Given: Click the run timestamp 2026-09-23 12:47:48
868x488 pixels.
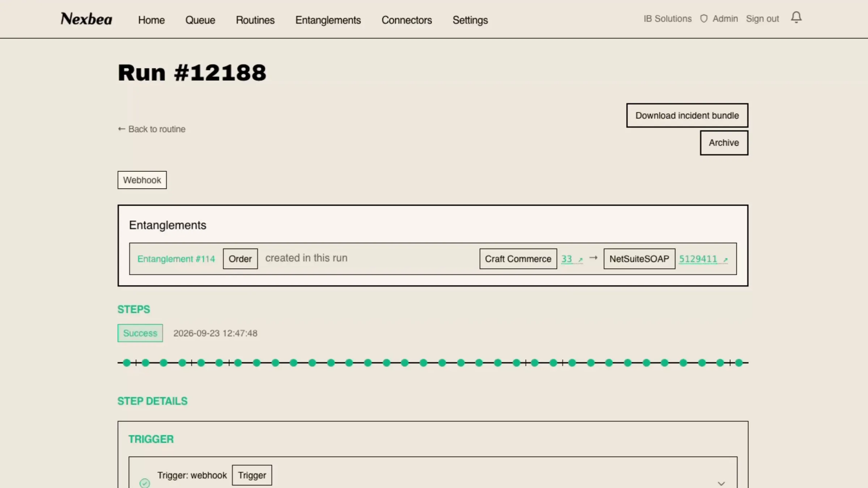Looking at the screenshot, I should point(215,333).
